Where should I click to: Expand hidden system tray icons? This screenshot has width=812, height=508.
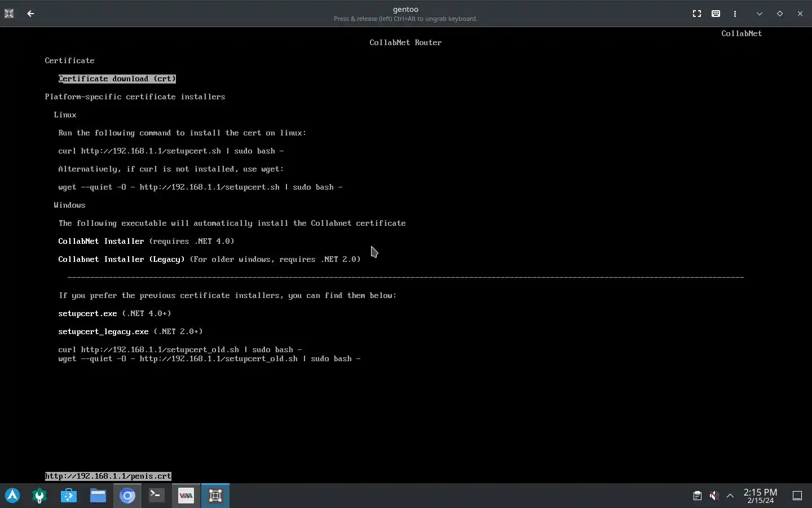click(730, 496)
